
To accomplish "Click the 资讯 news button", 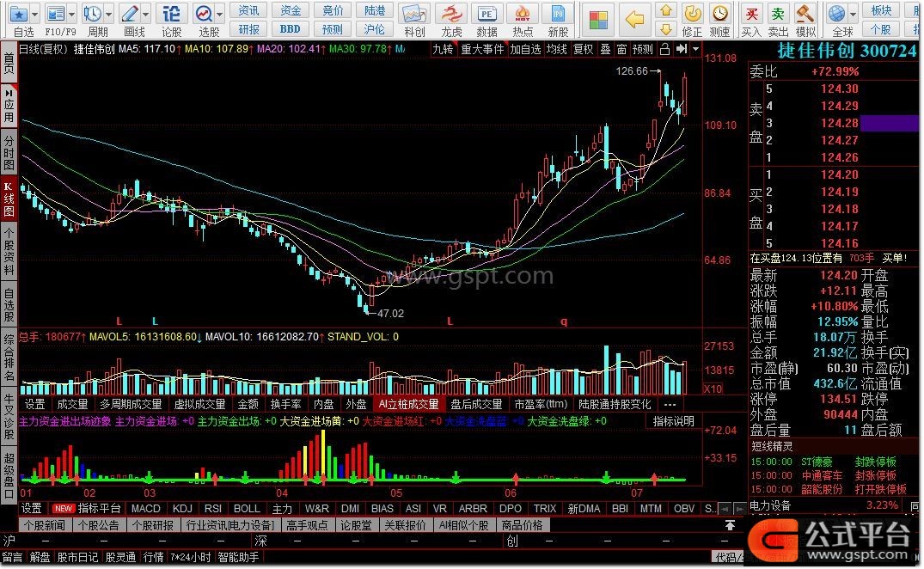I will [248, 10].
